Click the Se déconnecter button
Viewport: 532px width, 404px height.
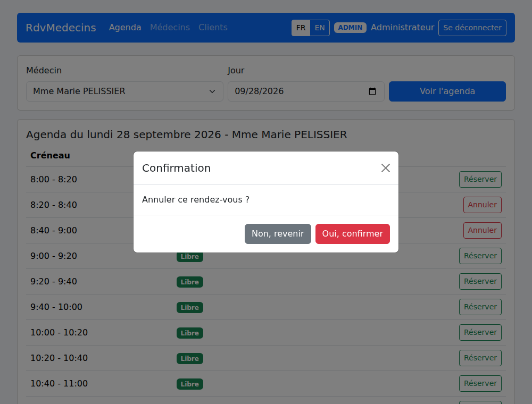coord(472,28)
